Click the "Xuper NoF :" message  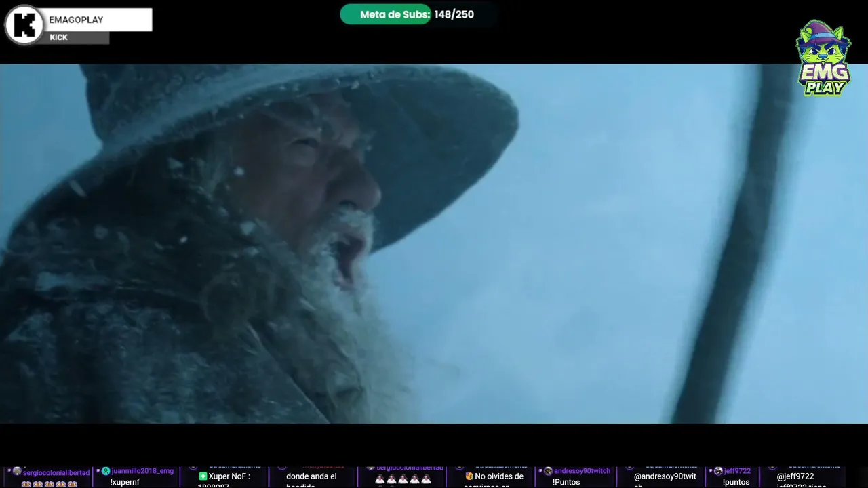click(229, 476)
